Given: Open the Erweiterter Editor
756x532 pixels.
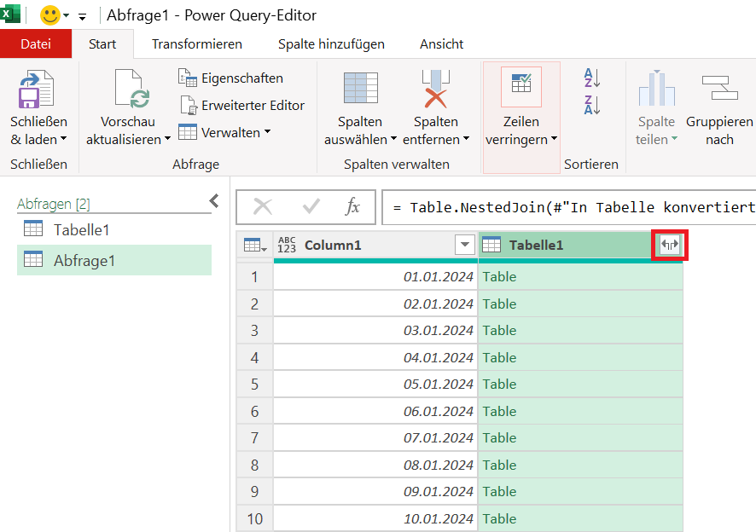Looking at the screenshot, I should [x=242, y=105].
